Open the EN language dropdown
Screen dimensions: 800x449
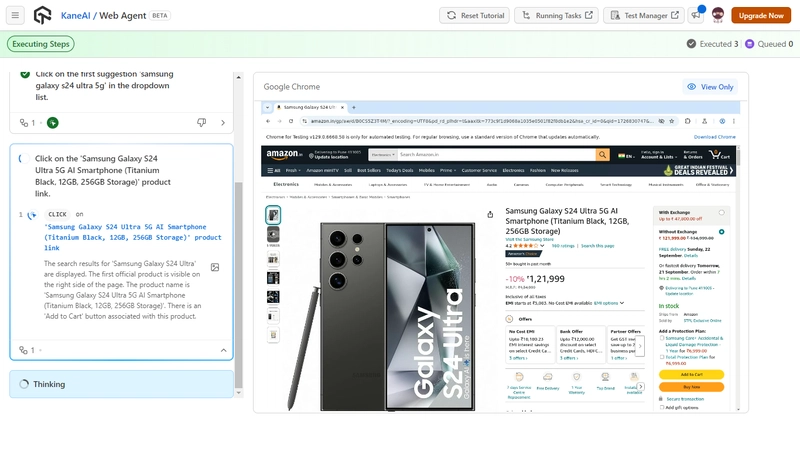(x=627, y=156)
